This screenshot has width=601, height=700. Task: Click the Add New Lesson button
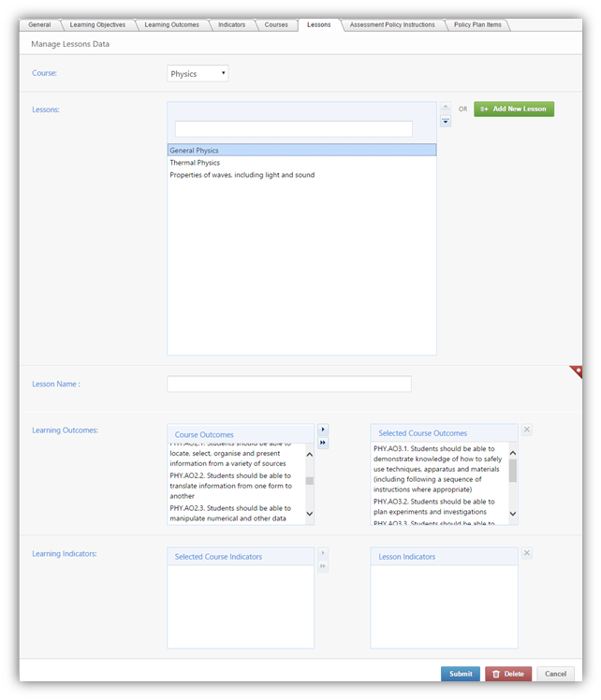pos(514,109)
